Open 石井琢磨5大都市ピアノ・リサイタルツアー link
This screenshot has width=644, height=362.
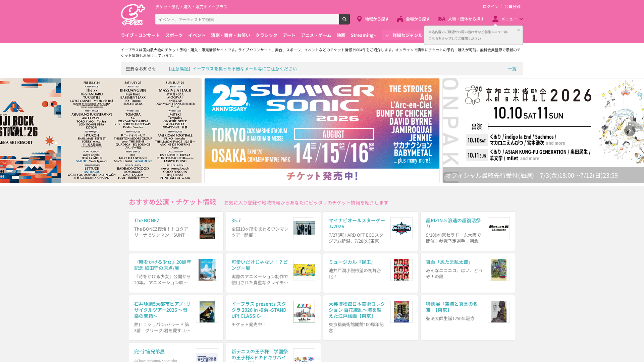162,310
